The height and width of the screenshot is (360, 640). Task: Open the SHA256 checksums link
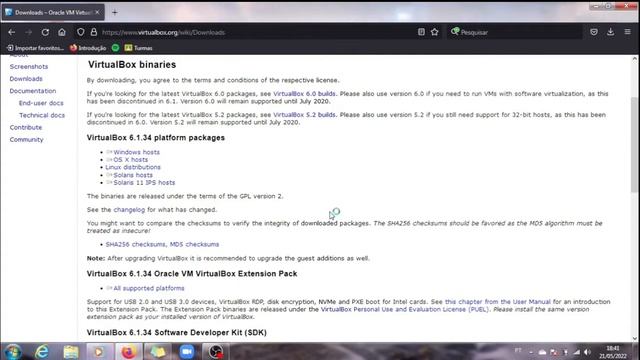[136, 244]
